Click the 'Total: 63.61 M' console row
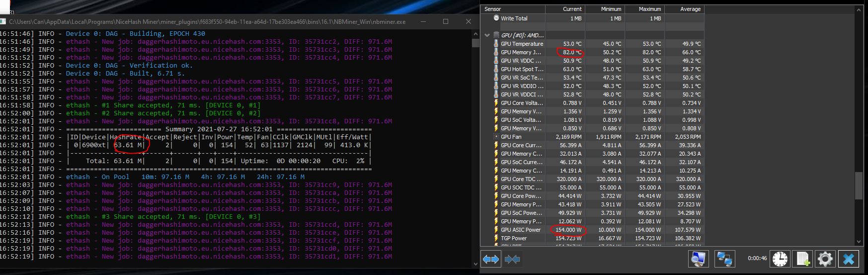Viewport: 868px width, 275px height. pyautogui.click(x=219, y=161)
